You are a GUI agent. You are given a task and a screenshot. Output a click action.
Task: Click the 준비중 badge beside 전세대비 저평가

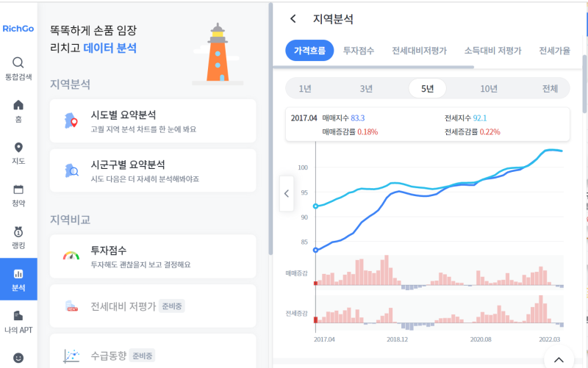click(x=172, y=306)
